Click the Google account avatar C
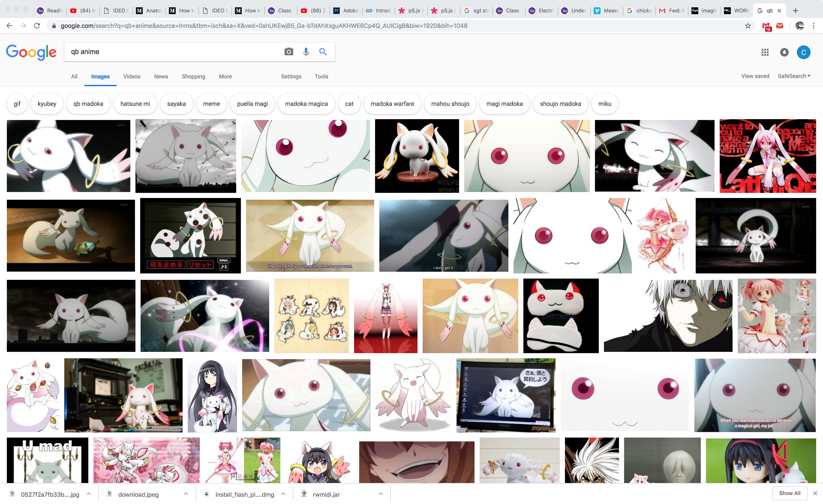 [803, 52]
